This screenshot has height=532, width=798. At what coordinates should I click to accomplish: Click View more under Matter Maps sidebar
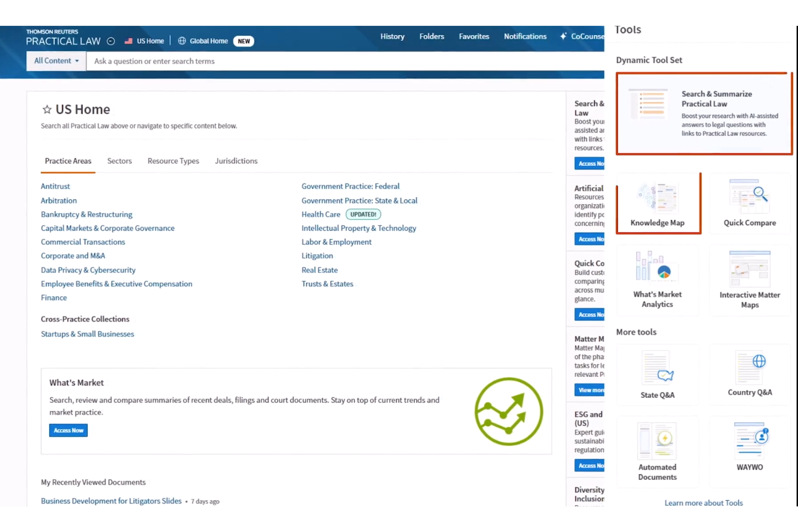click(x=590, y=390)
